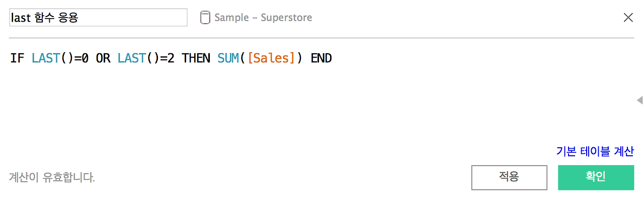
Task: Click the 적용 button
Action: pos(509,177)
